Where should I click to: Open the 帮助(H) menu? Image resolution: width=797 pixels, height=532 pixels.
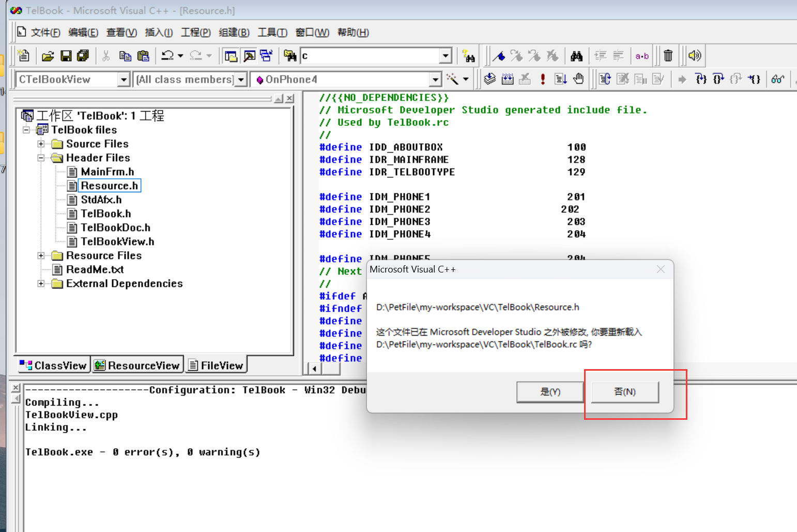coord(353,33)
